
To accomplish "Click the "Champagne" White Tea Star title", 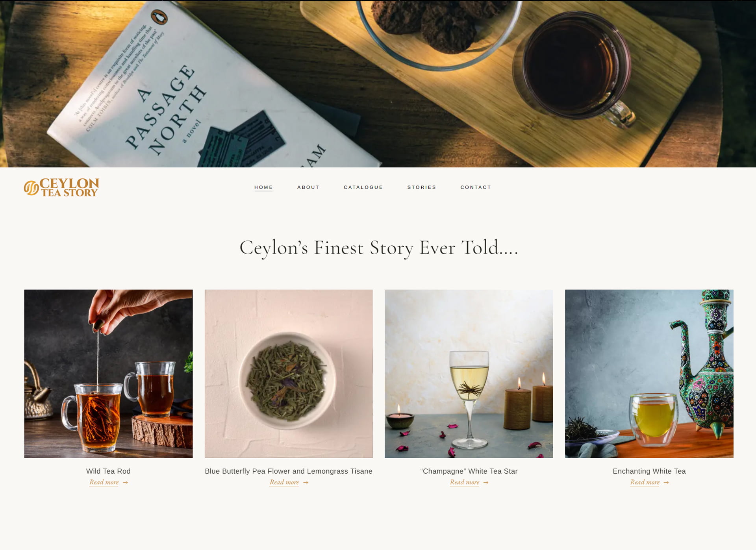I will 469,471.
